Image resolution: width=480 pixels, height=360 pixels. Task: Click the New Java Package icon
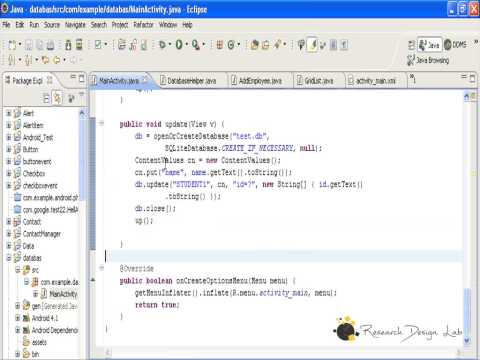coord(219,45)
